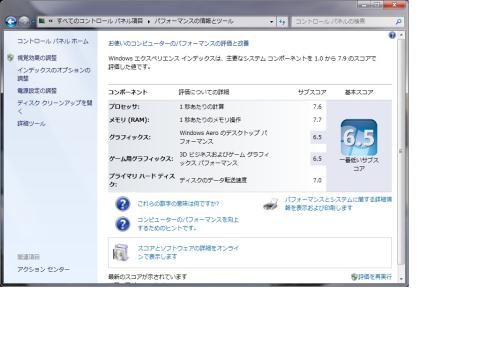
Task: Open アクション センター link
Action: click(x=44, y=269)
